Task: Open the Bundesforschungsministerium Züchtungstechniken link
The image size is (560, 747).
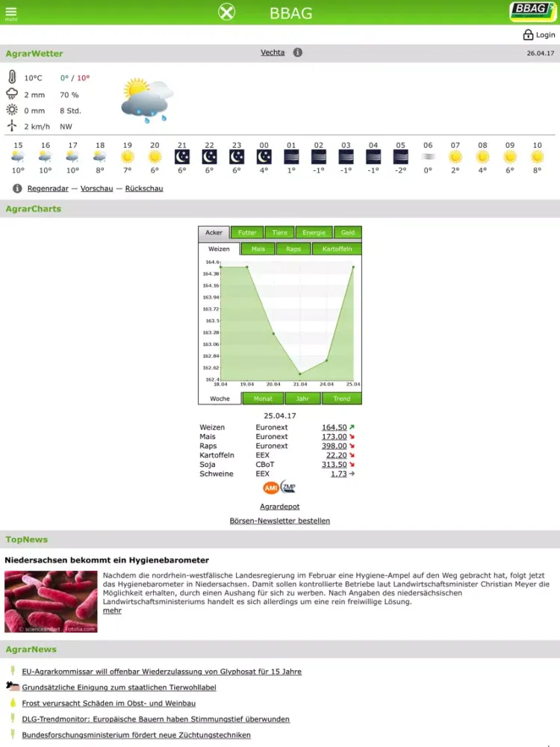Action: point(136,734)
